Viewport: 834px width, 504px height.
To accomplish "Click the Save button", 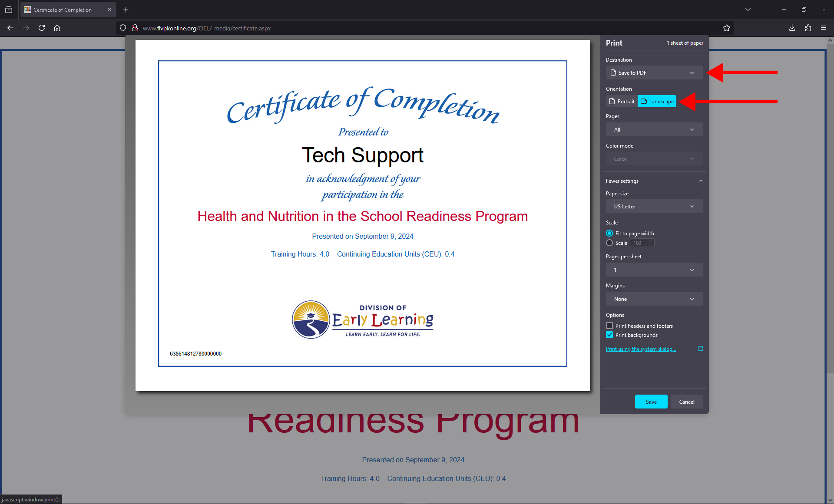I will point(651,402).
